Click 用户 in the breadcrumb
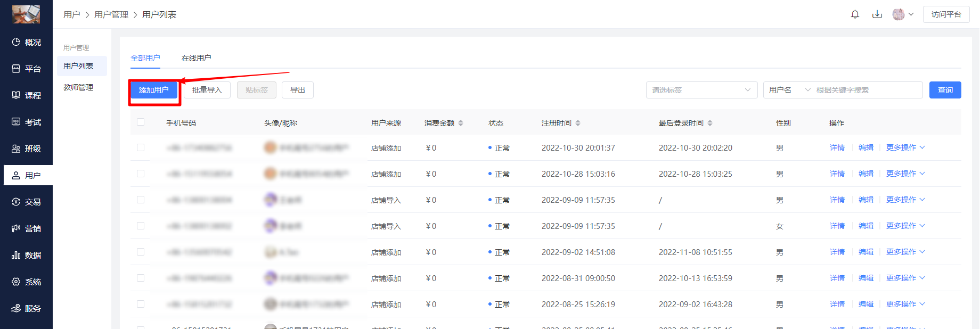 (72, 14)
